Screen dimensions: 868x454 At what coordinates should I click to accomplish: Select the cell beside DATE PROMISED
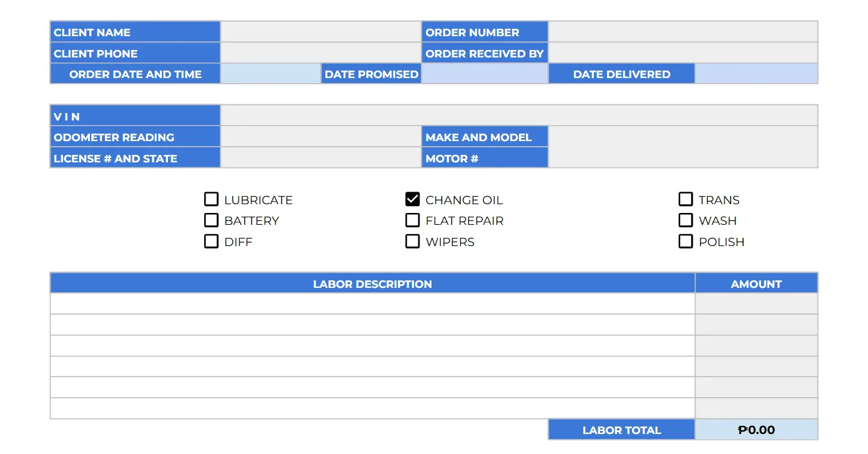click(x=485, y=74)
